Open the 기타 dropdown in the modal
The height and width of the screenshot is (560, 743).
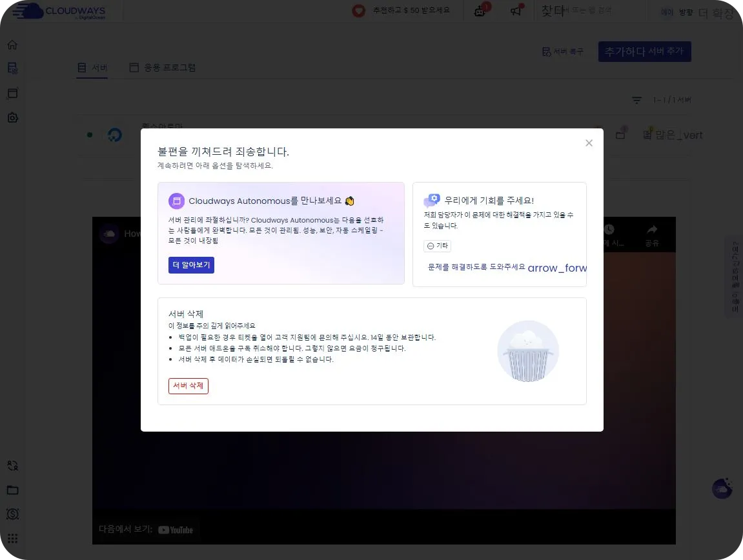(438, 245)
